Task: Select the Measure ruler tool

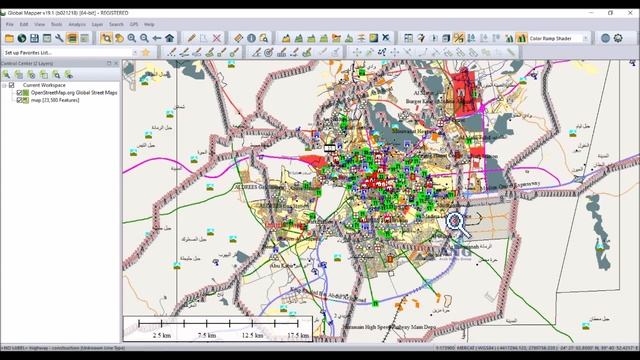Action: pos(238,38)
